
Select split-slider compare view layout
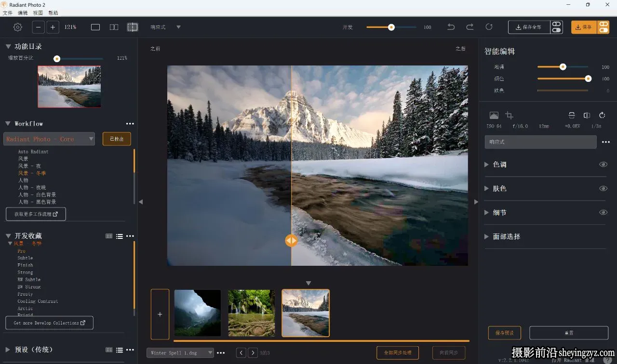[133, 27]
